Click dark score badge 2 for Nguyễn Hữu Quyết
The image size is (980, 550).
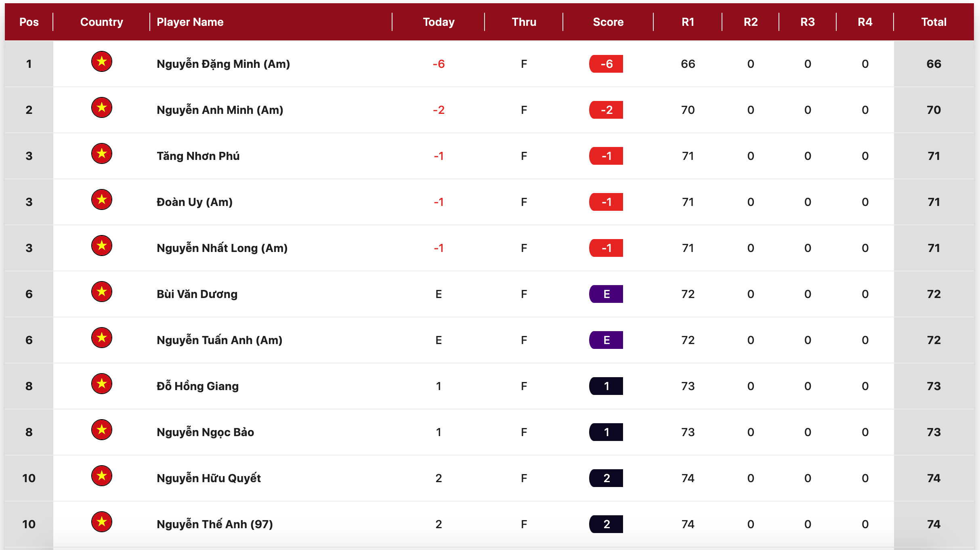click(606, 478)
